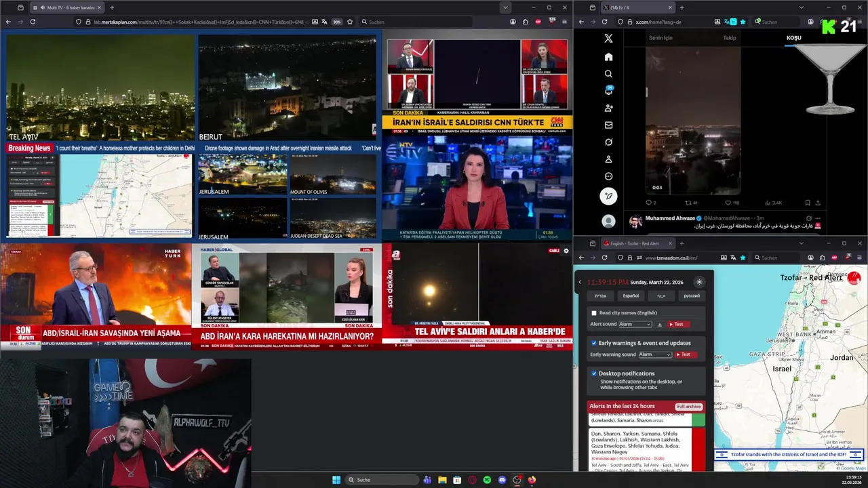Click the 90% zoom indicator in address bar

[337, 22]
